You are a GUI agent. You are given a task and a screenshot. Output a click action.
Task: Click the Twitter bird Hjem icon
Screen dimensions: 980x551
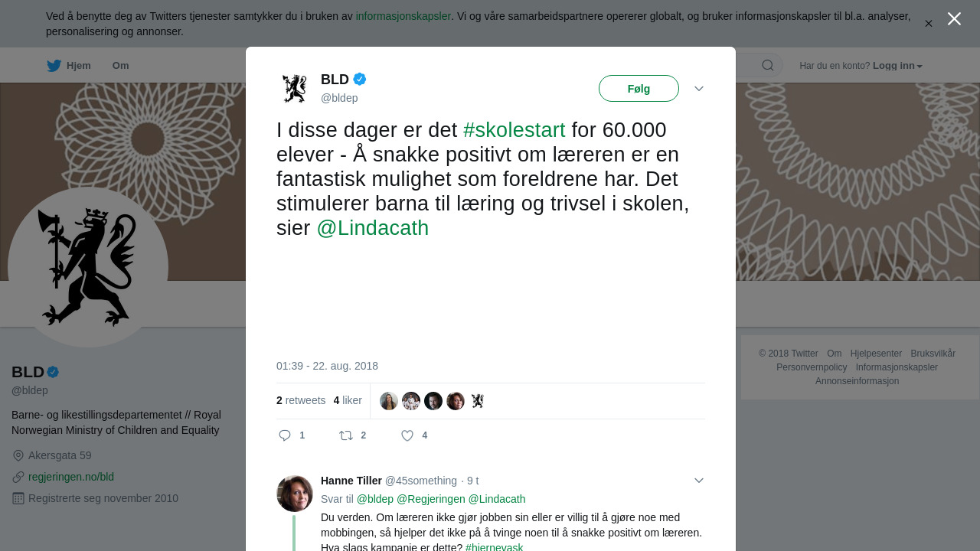(x=54, y=66)
